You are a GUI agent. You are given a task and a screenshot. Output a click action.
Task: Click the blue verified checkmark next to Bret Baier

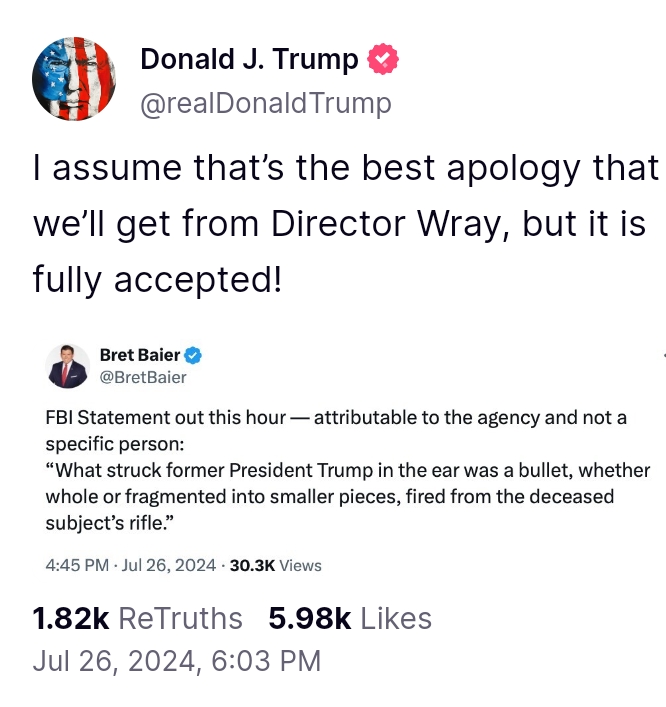tap(193, 355)
